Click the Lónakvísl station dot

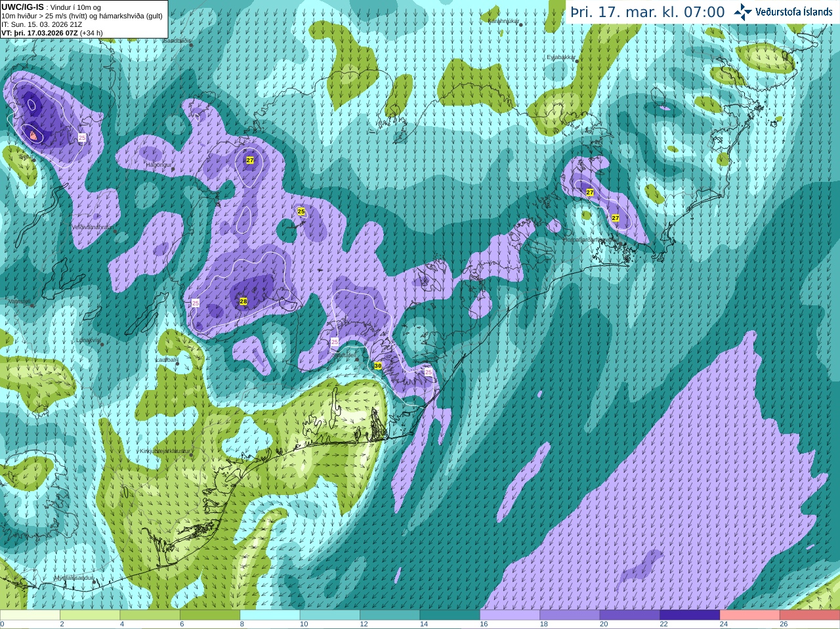pos(102,343)
